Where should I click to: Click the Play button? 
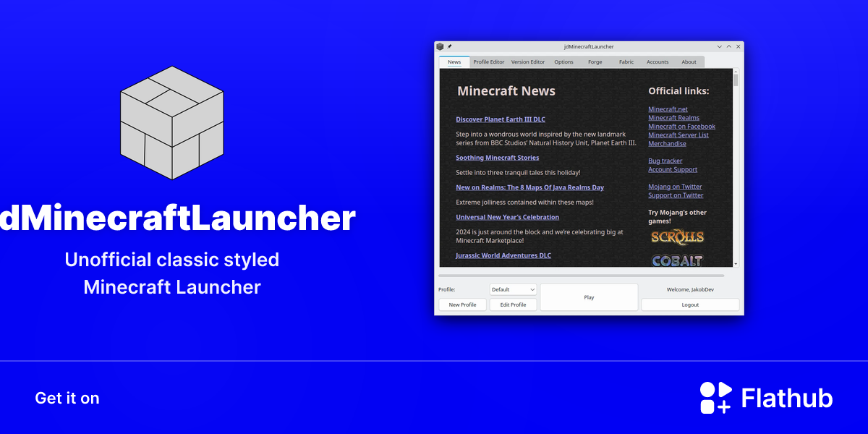pos(589,297)
